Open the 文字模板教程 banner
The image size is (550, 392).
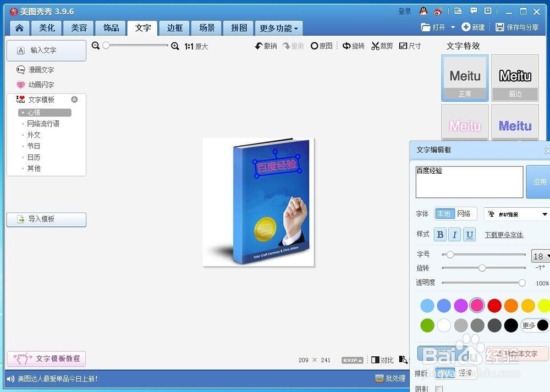pyautogui.click(x=46, y=358)
